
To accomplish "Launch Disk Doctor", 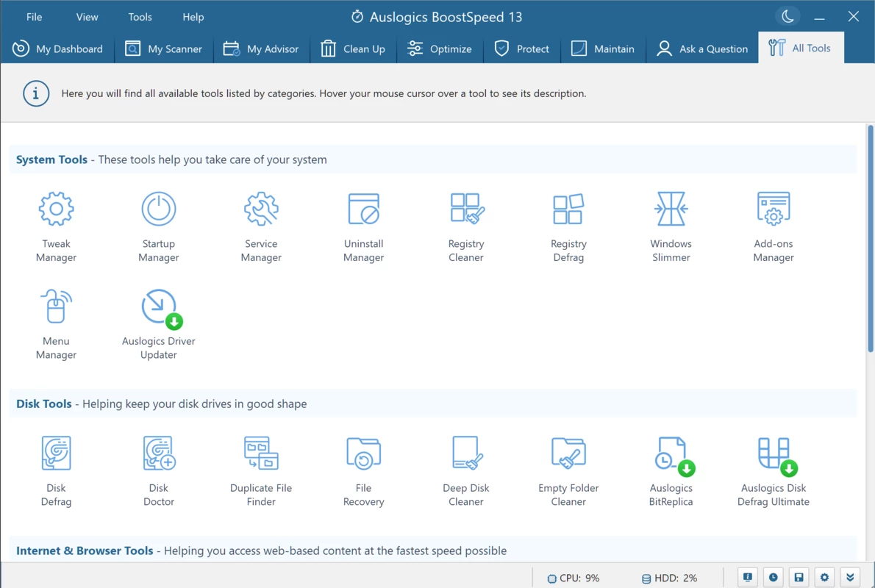I will pyautogui.click(x=159, y=471).
